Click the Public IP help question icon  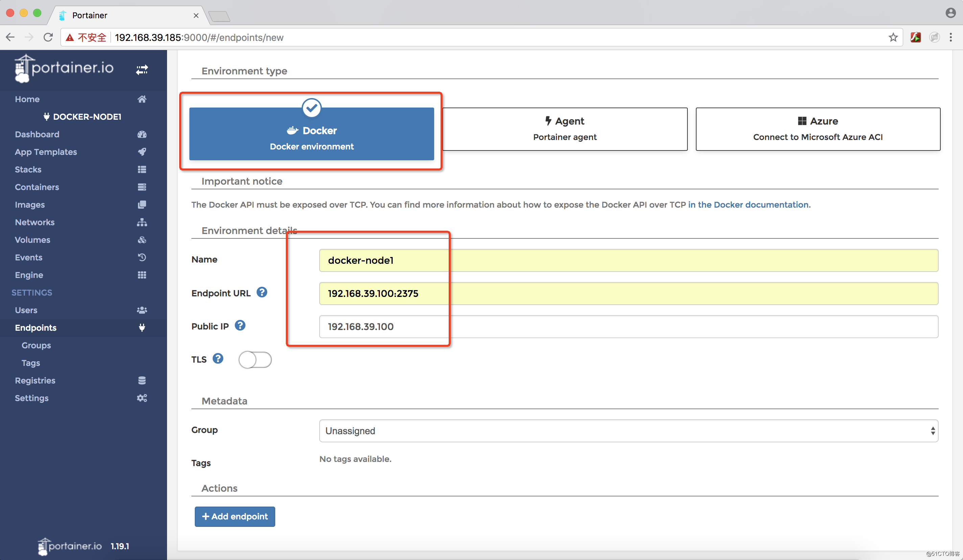coord(240,326)
